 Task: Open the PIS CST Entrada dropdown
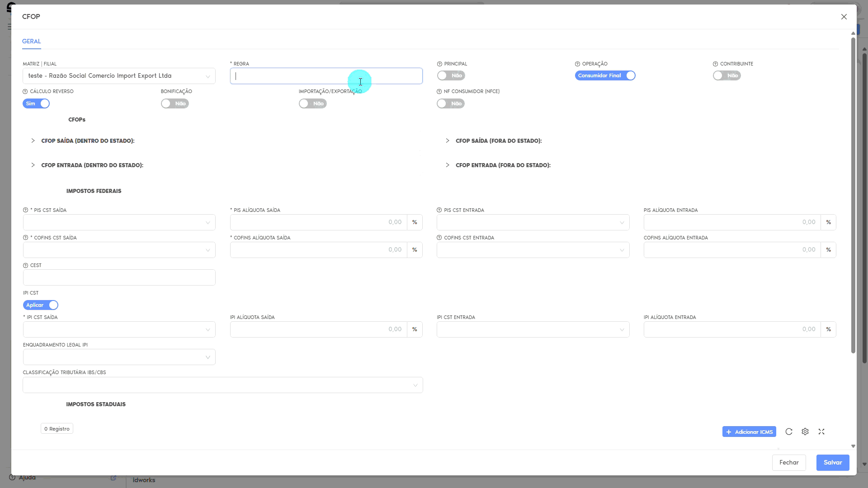[533, 222]
